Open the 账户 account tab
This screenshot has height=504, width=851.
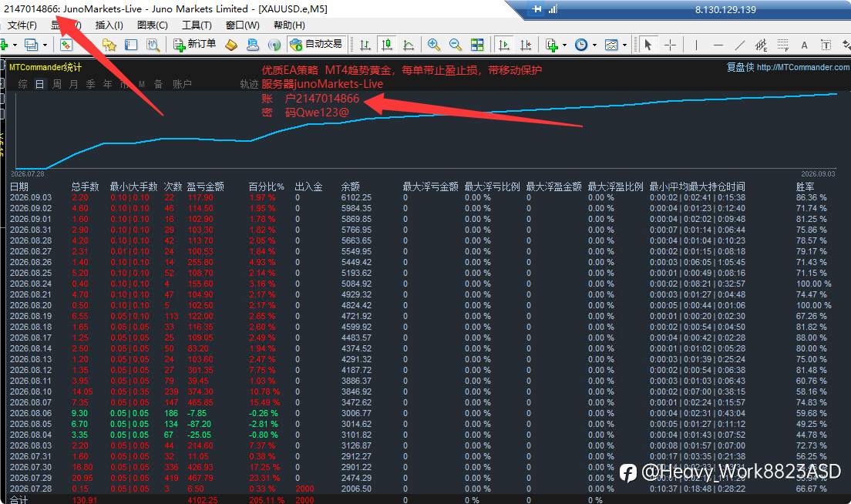coord(182,84)
